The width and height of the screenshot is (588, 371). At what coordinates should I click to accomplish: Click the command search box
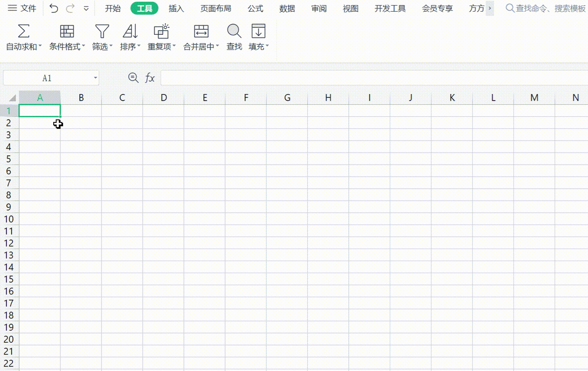click(547, 8)
